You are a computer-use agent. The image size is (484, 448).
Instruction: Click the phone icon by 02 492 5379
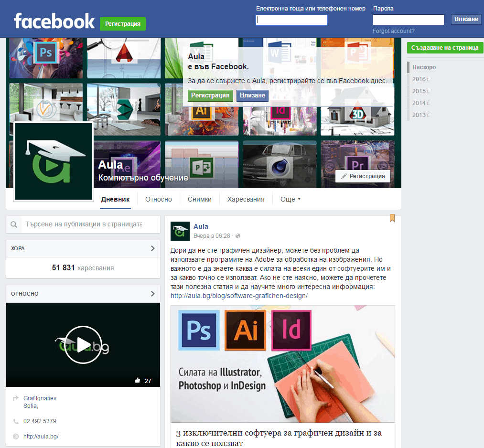(16, 421)
